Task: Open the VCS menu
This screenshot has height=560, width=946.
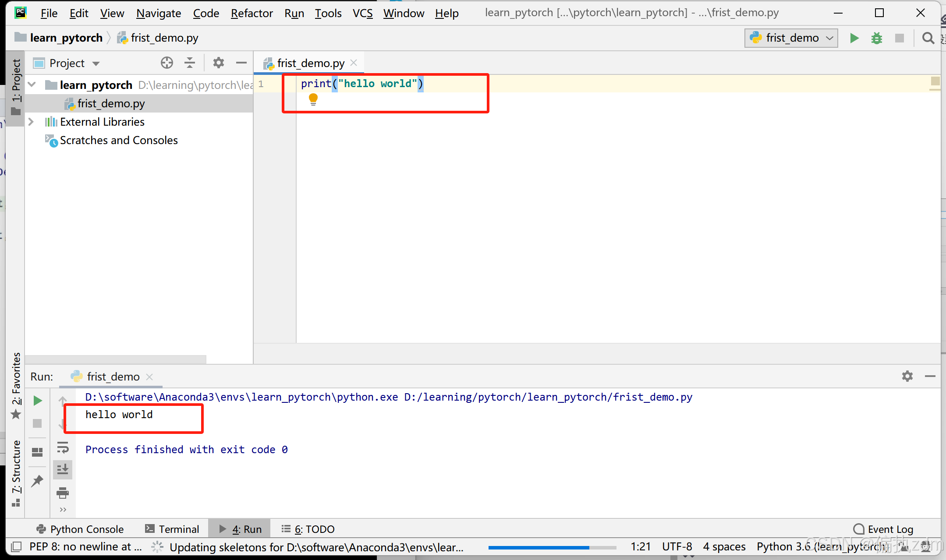Action: (x=362, y=13)
